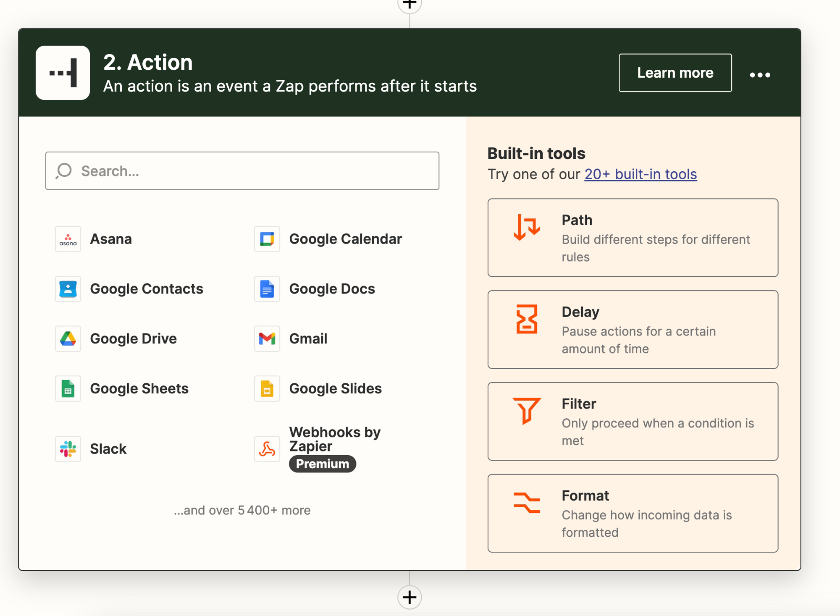The height and width of the screenshot is (616, 840).
Task: Choose Webhooks by Zapier icon
Action: 267,449
